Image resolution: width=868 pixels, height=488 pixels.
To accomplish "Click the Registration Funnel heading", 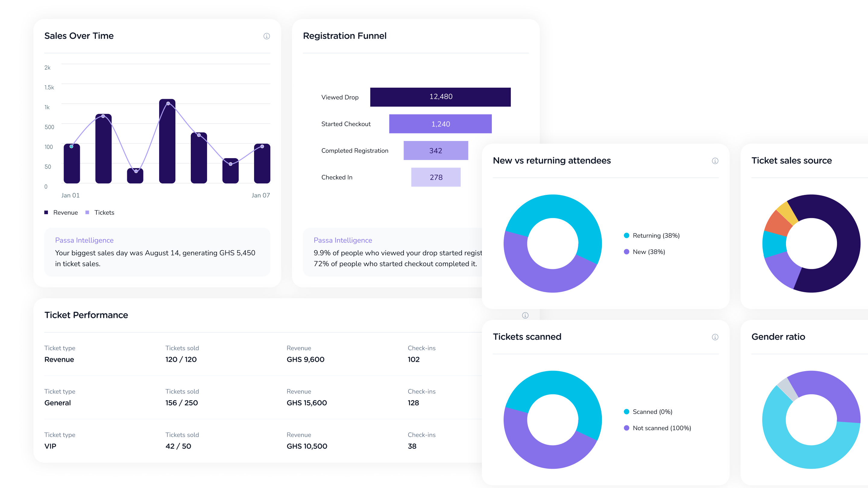I will tap(345, 36).
